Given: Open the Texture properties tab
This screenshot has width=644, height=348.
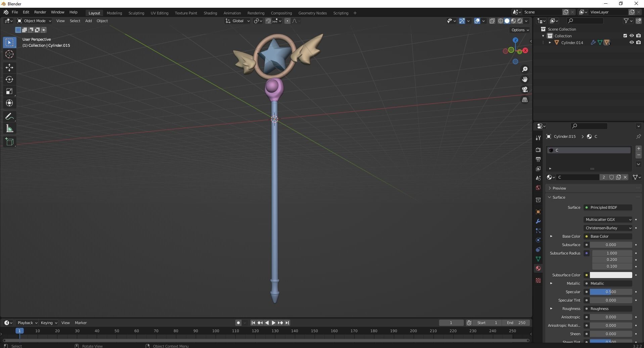Looking at the screenshot, I should tap(538, 280).
